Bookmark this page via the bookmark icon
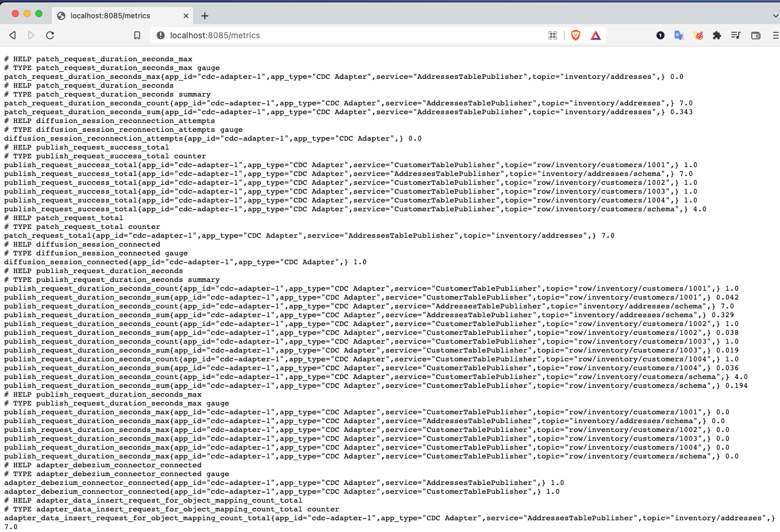The image size is (780, 532). click(x=137, y=35)
